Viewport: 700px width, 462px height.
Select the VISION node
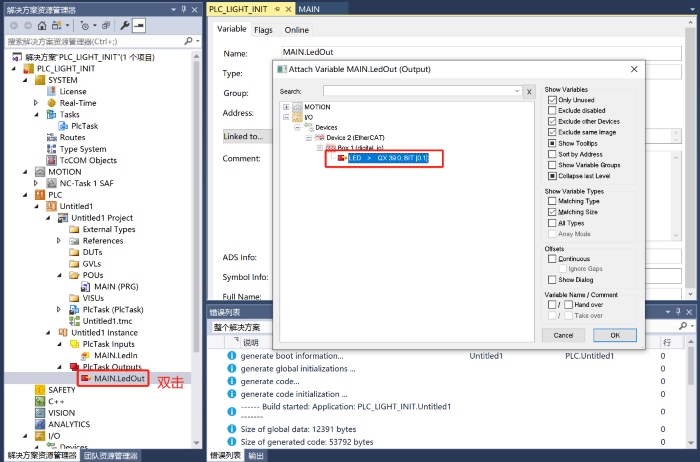click(61, 413)
